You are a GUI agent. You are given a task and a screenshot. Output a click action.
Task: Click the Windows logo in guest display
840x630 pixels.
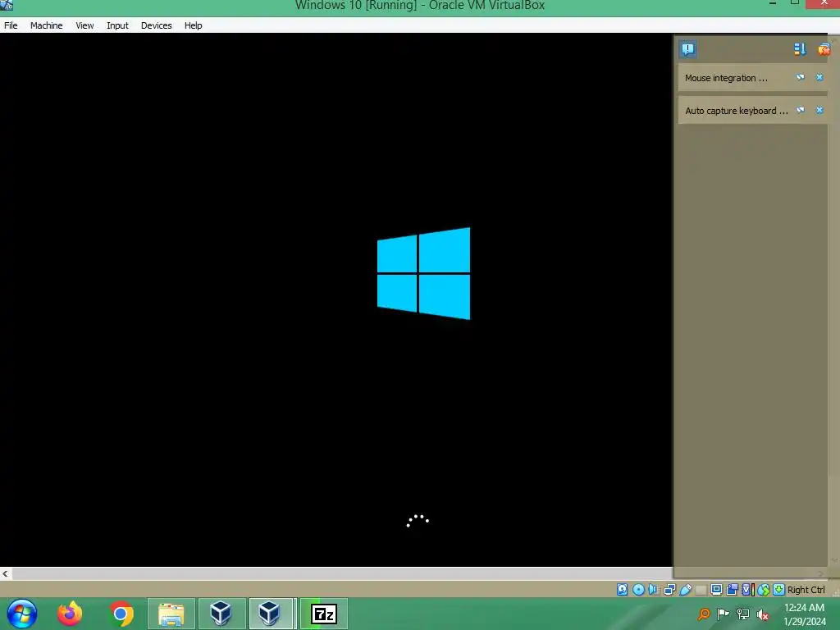(x=424, y=273)
